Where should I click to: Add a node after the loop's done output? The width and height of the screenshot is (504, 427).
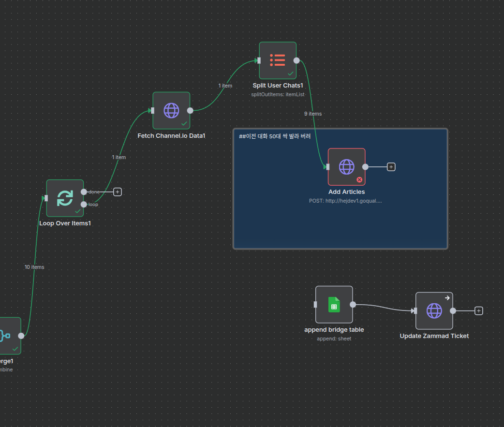click(117, 192)
